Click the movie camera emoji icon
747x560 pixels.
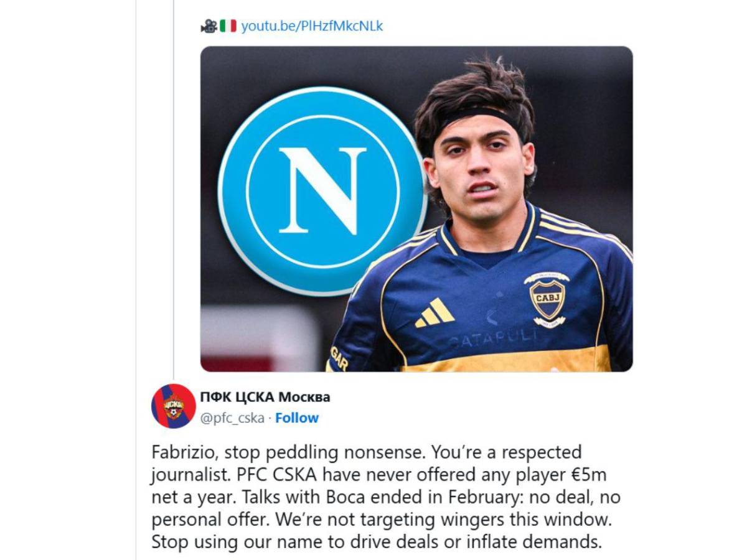208,26
